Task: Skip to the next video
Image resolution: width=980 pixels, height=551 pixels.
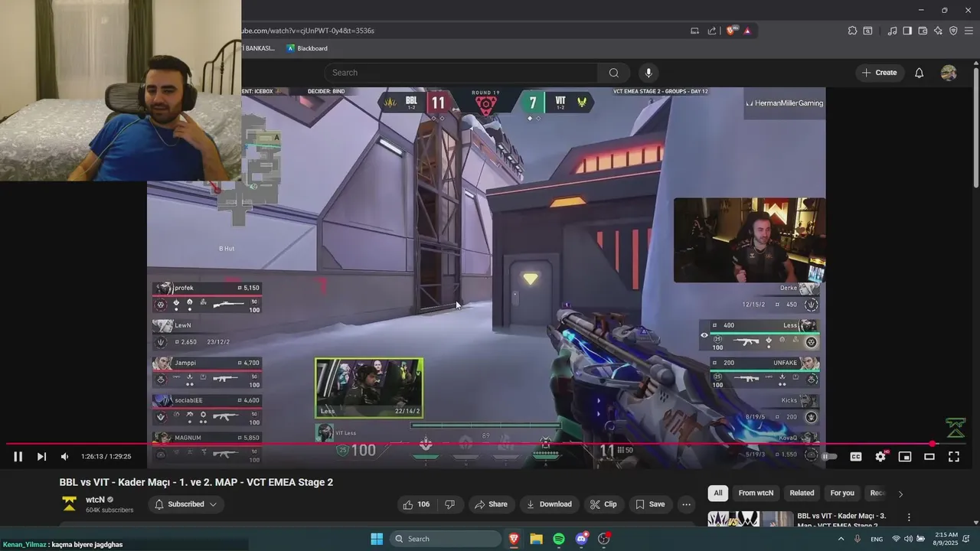Action: [x=41, y=457]
